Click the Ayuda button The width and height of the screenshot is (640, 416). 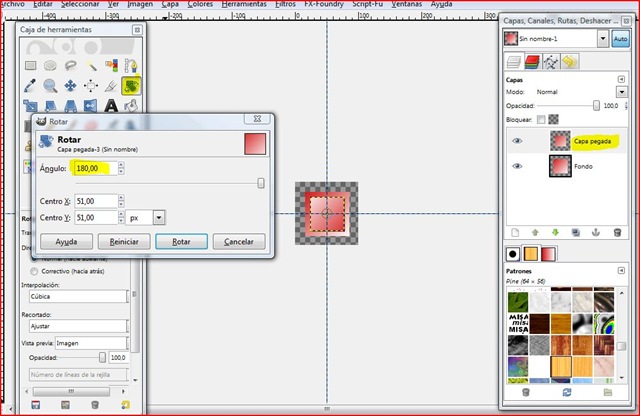coord(66,242)
